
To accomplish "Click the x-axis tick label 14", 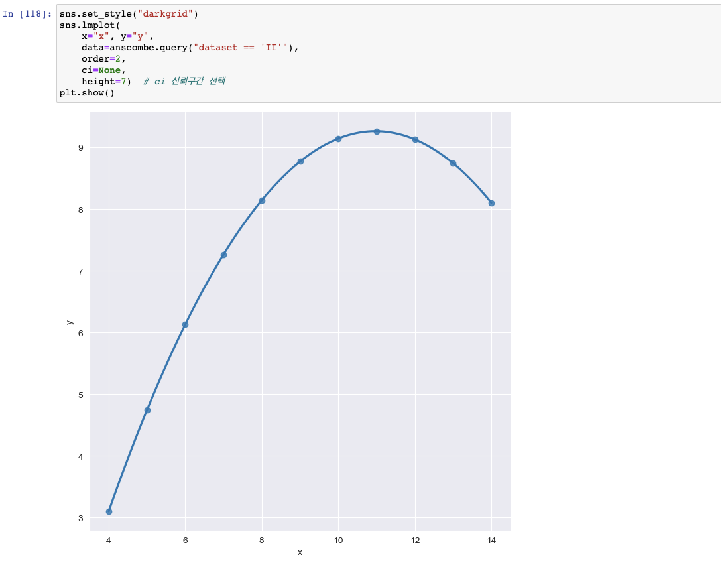I will click(492, 540).
